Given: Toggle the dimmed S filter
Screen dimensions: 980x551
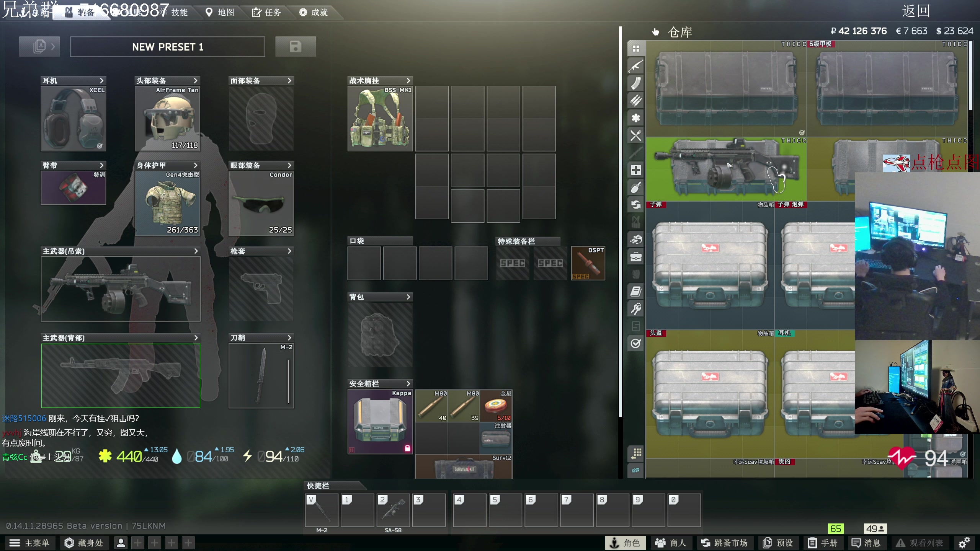Looking at the screenshot, I should [x=636, y=326].
